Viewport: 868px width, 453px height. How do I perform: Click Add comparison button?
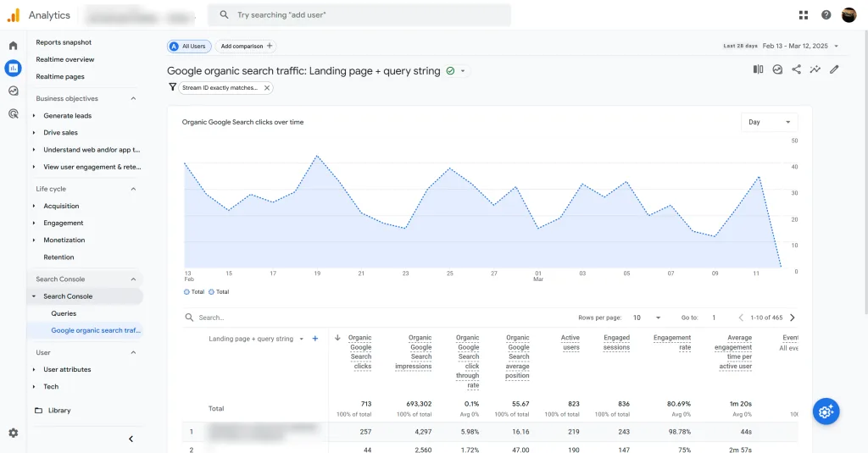click(x=246, y=47)
